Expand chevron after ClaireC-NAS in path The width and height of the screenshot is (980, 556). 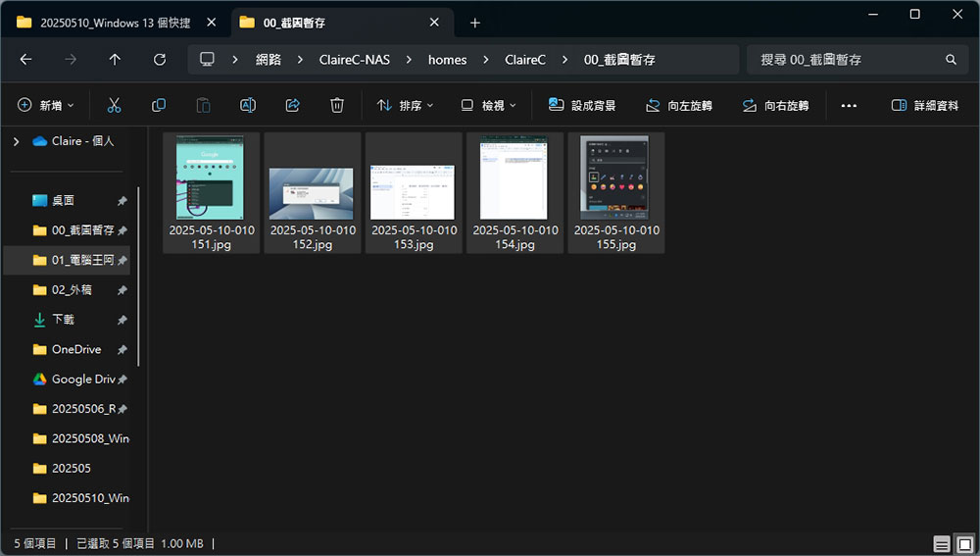409,60
